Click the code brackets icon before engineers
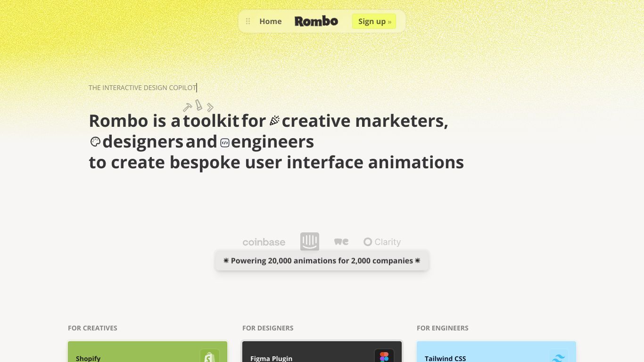644x362 pixels. coord(225,143)
